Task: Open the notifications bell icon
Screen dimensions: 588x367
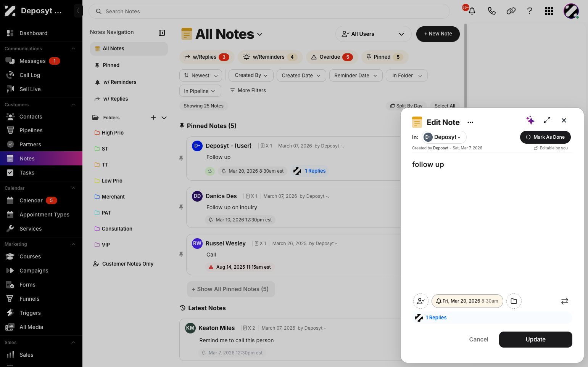Action: (472, 11)
